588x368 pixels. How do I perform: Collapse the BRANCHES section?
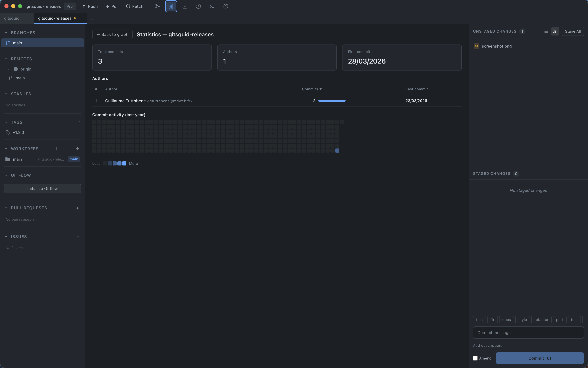[6, 32]
